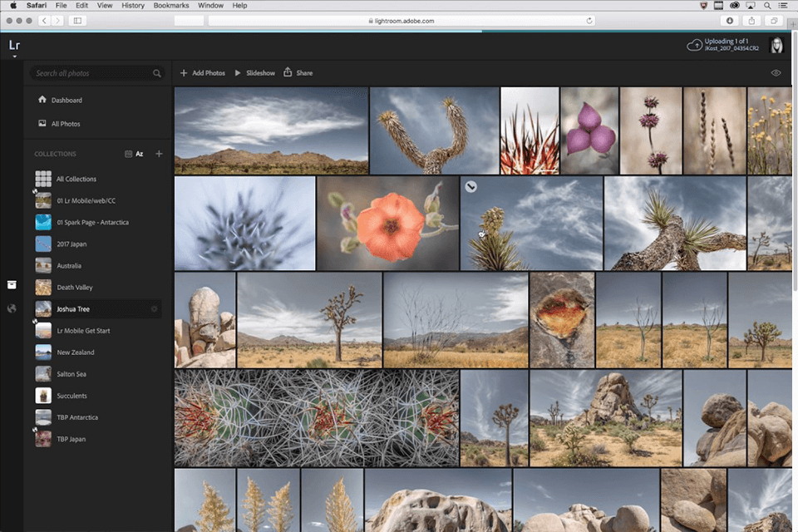Open the Bookmarks menu
798x532 pixels.
tap(171, 5)
